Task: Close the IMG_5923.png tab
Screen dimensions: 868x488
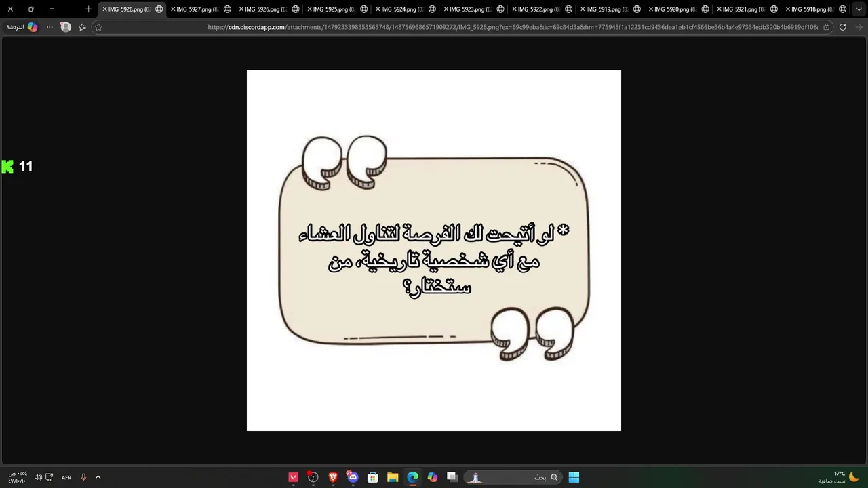Action: (x=446, y=9)
